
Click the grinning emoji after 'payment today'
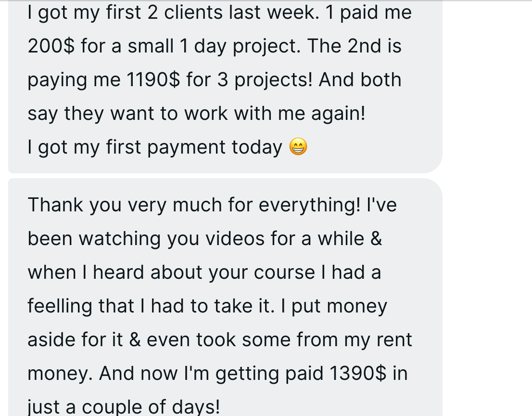click(x=298, y=147)
